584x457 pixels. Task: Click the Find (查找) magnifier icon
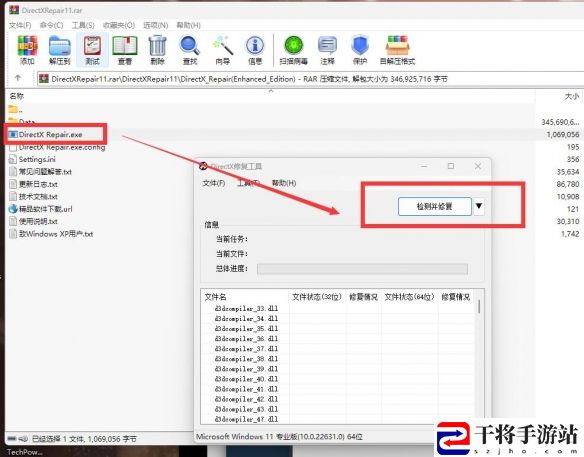point(190,50)
